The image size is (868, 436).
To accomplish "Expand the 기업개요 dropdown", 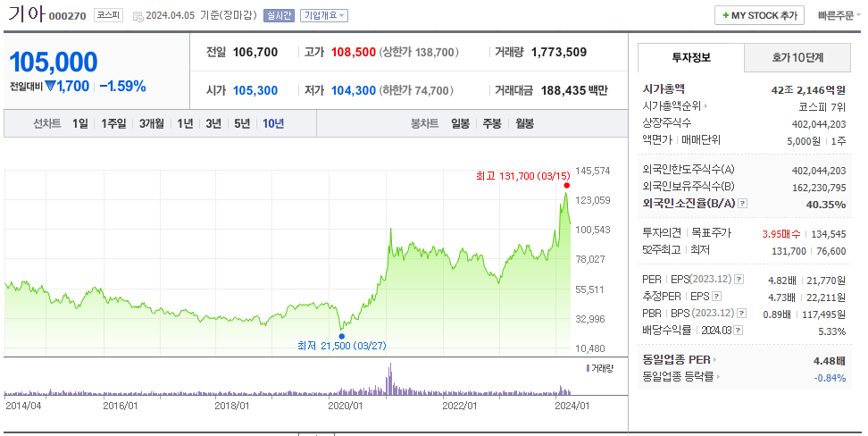I will 324,15.
